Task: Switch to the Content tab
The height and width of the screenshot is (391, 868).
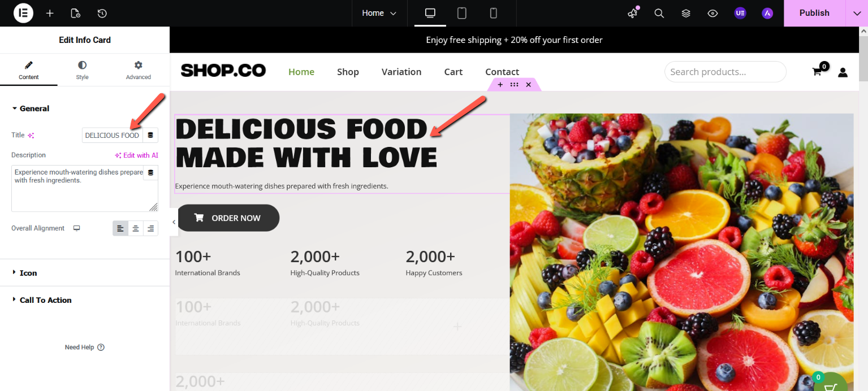Action: tap(29, 71)
